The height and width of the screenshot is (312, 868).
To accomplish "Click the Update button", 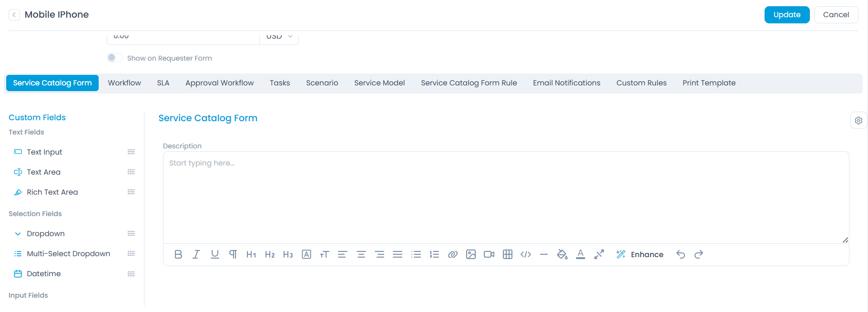I will tap(787, 15).
